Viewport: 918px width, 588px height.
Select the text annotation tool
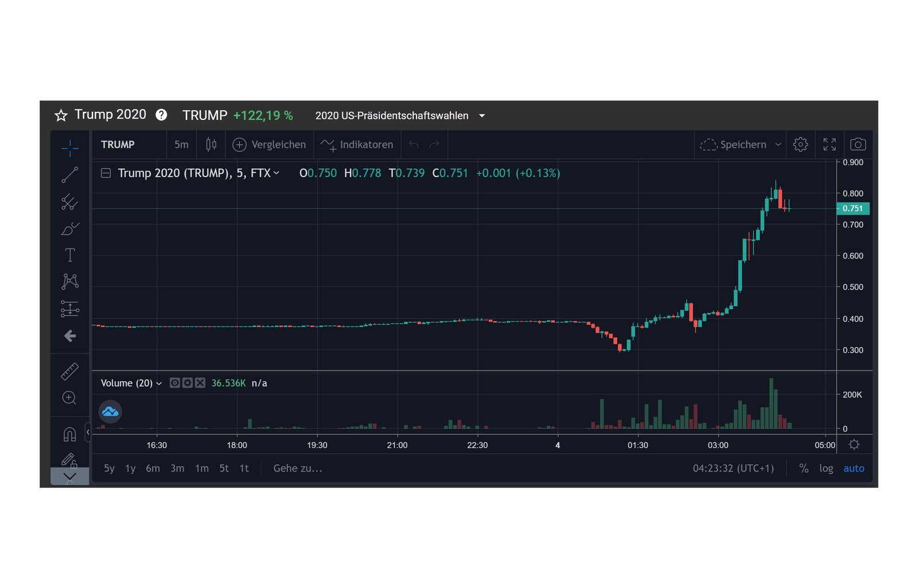(x=69, y=255)
